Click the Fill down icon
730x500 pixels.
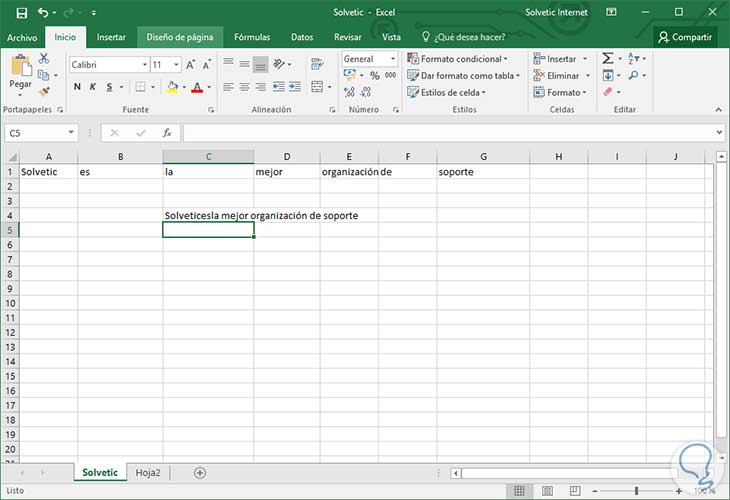(608, 75)
